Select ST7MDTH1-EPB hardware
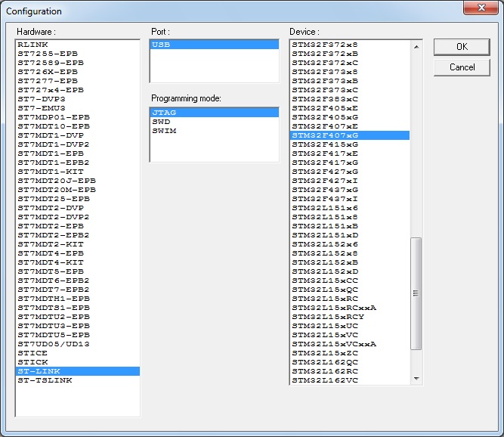 (78, 299)
